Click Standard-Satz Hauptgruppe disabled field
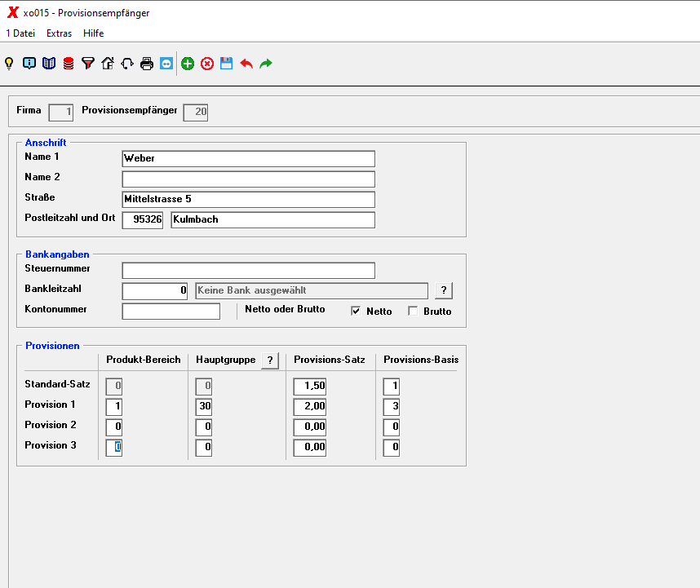The image size is (700, 588). (x=204, y=386)
